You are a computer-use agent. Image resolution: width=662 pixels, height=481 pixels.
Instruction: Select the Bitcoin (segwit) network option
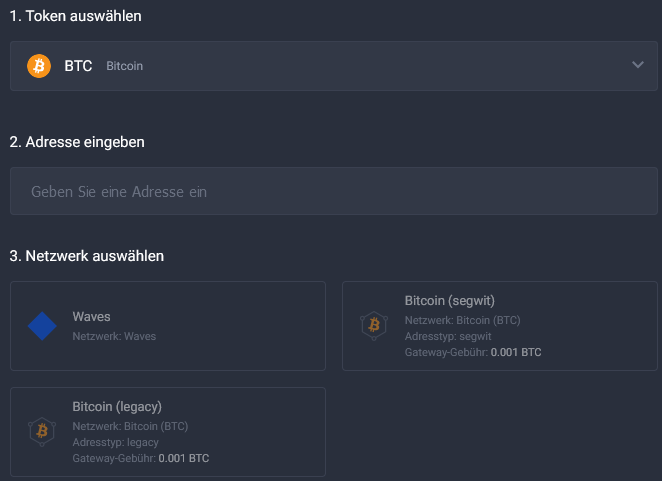(x=500, y=326)
